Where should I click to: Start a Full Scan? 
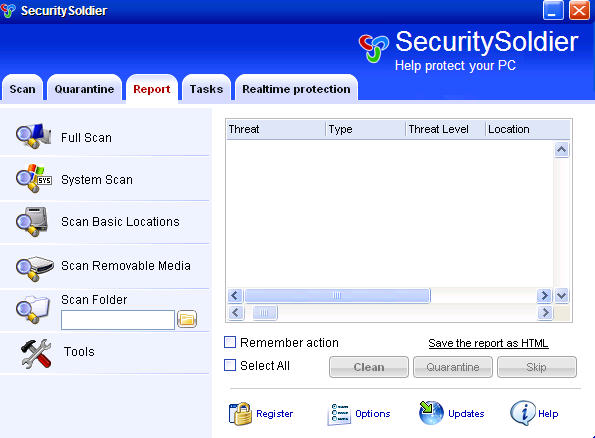87,137
